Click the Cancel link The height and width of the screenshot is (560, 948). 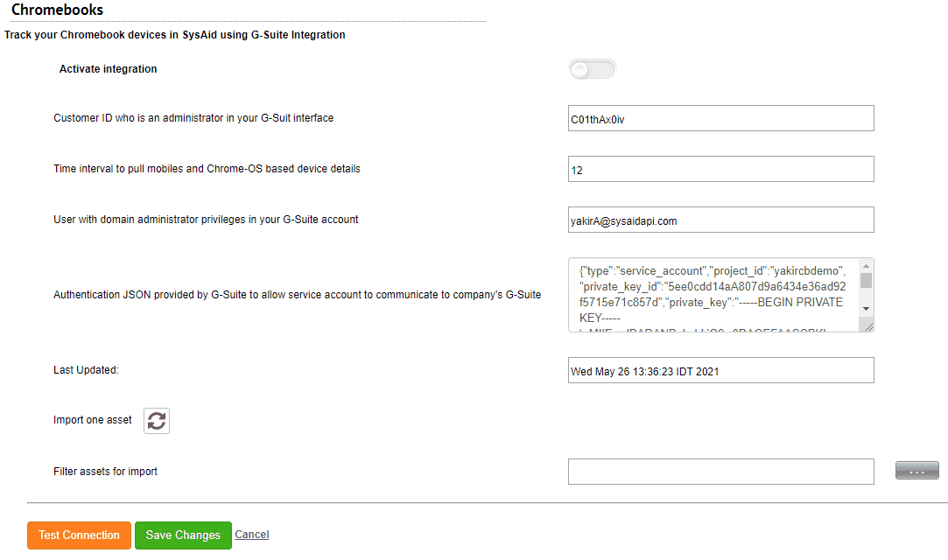click(x=252, y=535)
